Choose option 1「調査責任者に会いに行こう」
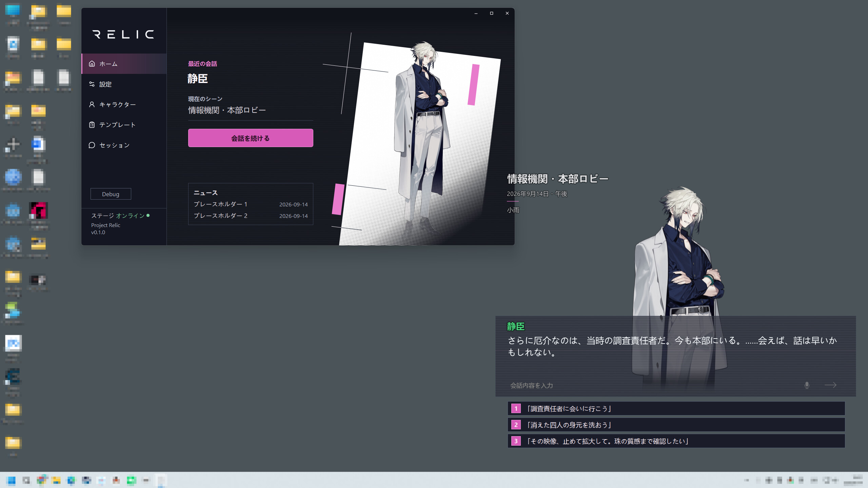 tap(676, 408)
